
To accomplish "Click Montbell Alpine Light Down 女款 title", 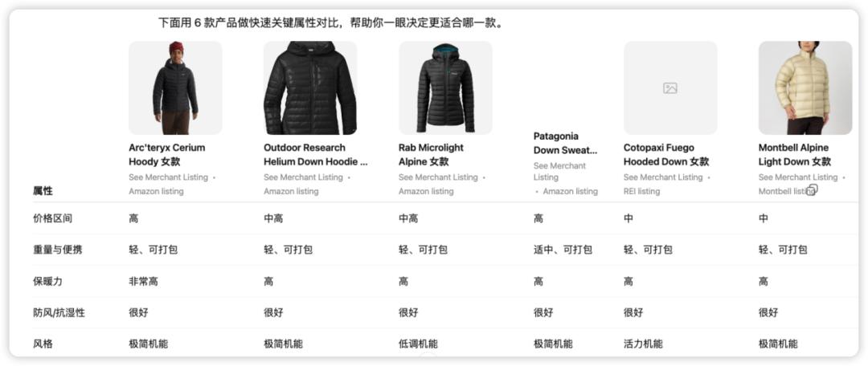I will 794,155.
